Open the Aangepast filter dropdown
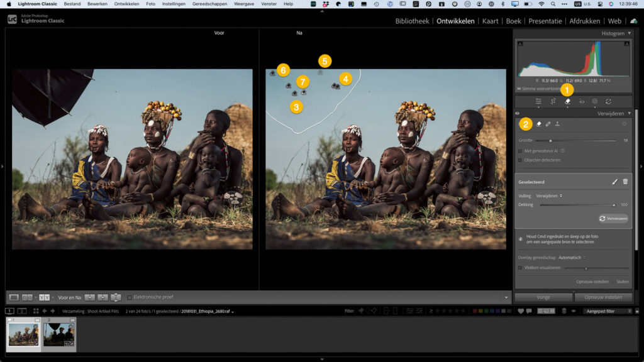Image resolution: width=644 pixels, height=362 pixels. point(607,311)
